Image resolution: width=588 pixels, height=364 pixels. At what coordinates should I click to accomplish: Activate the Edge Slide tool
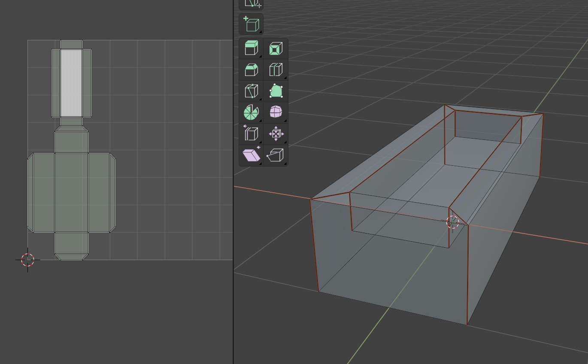click(x=251, y=133)
